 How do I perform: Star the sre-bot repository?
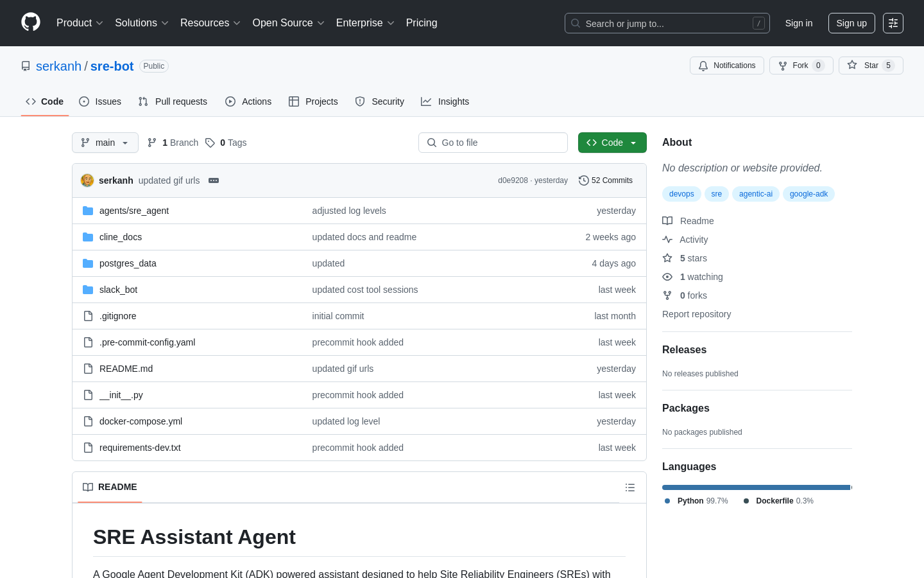click(871, 66)
